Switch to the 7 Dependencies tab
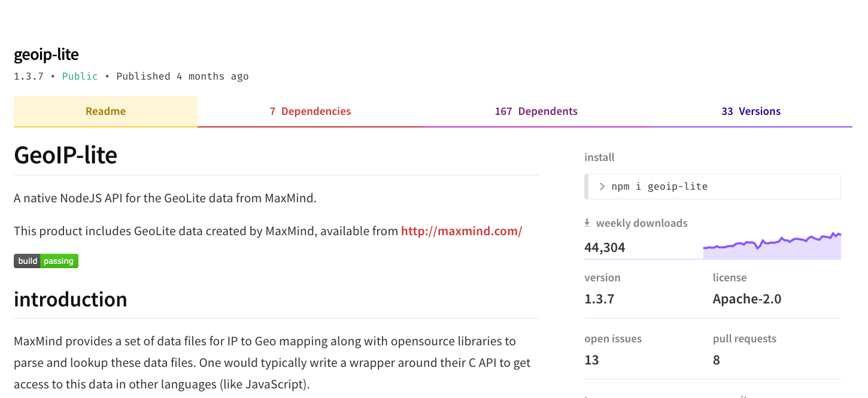The height and width of the screenshot is (398, 868). pyautogui.click(x=310, y=111)
